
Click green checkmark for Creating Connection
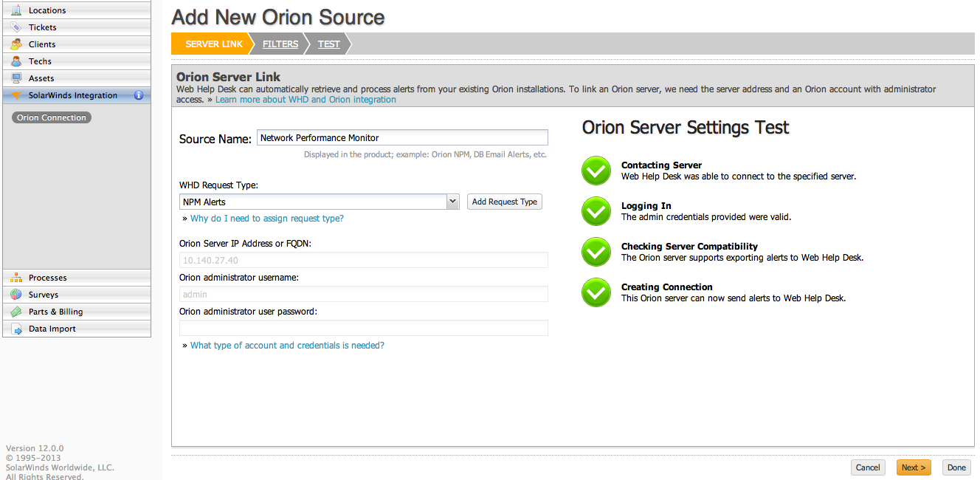pyautogui.click(x=596, y=292)
